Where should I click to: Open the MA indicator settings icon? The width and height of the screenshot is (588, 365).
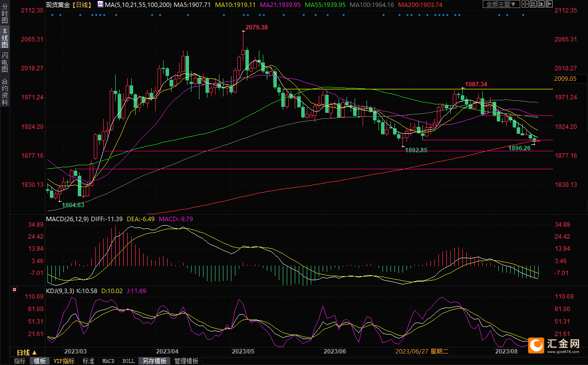tap(101, 4)
